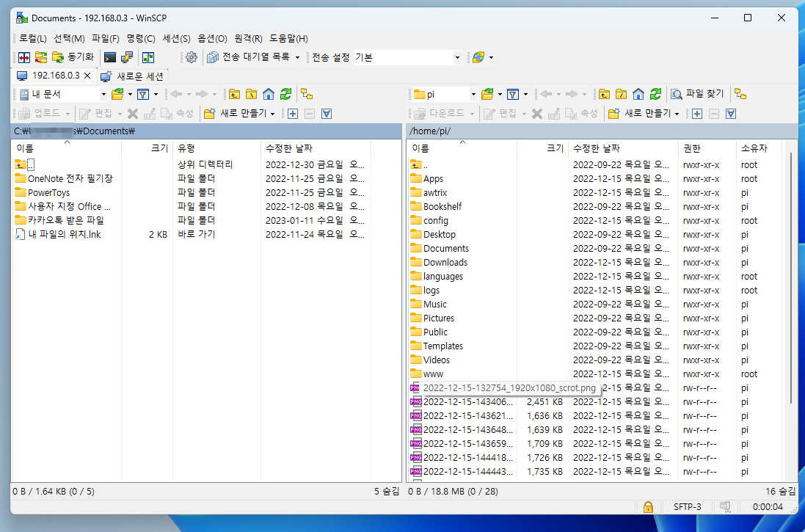This screenshot has height=532, width=805.
Task: Click the lock icon in the status bar
Action: [649, 506]
